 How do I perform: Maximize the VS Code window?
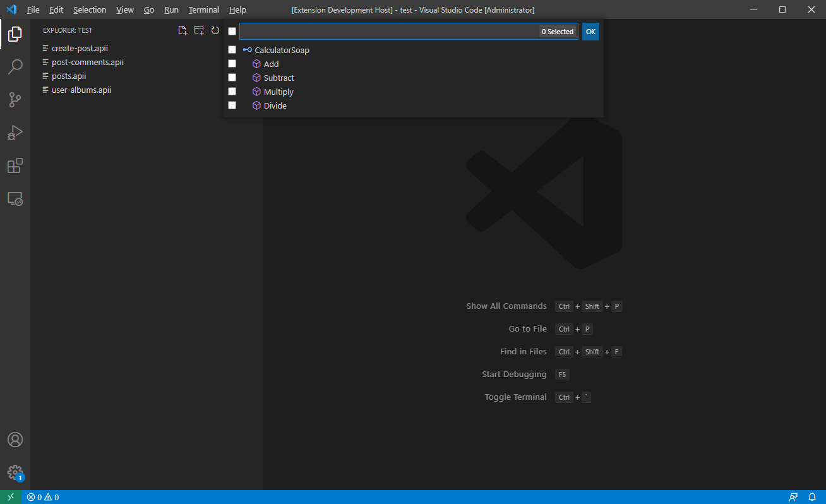pyautogui.click(x=782, y=9)
